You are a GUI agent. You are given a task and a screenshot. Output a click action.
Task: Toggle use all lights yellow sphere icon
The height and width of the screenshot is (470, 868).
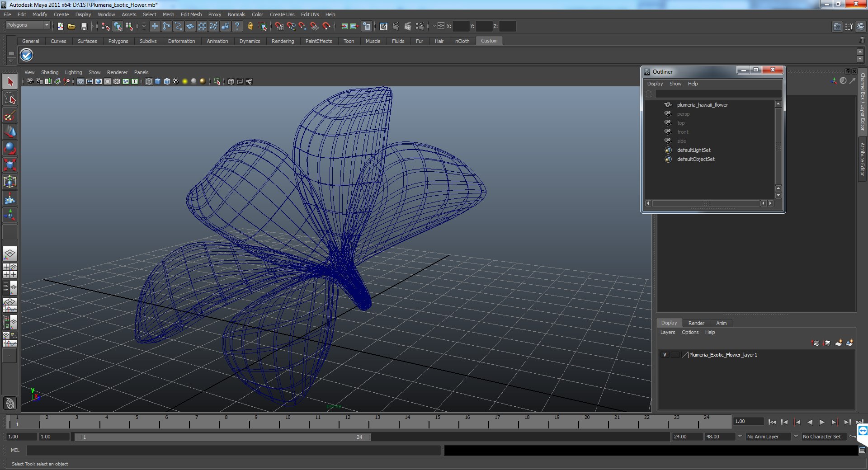coord(185,81)
